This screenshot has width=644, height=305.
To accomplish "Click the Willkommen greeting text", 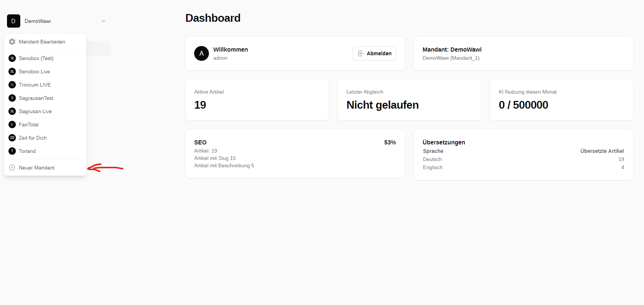I will [231, 49].
